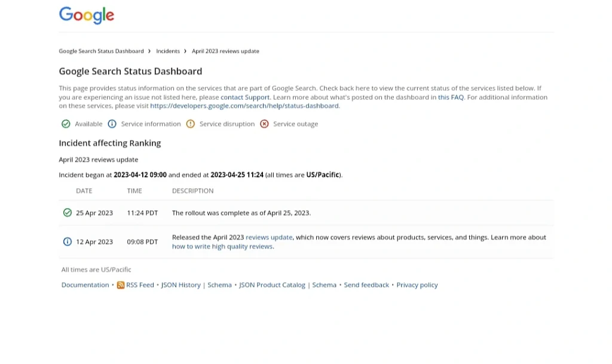This screenshot has width=612, height=364.
Task: Click chevron after Google Search Status Dashboard
Action: (x=149, y=51)
